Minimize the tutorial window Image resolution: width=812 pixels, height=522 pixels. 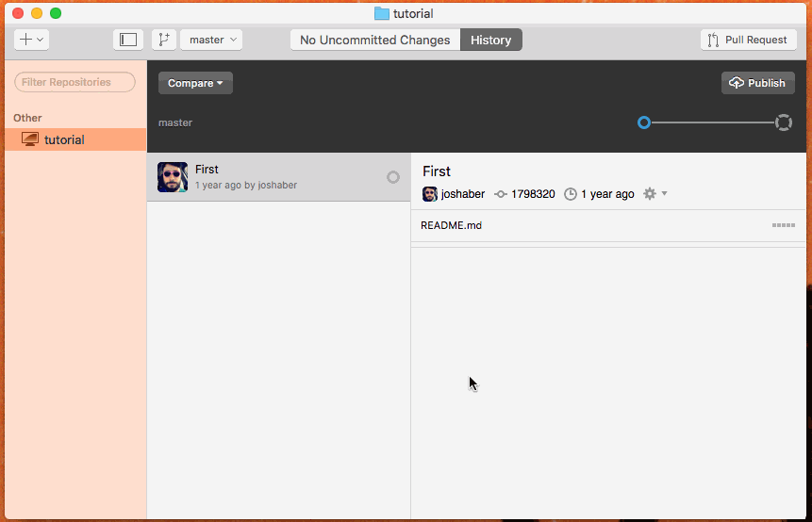point(37,13)
